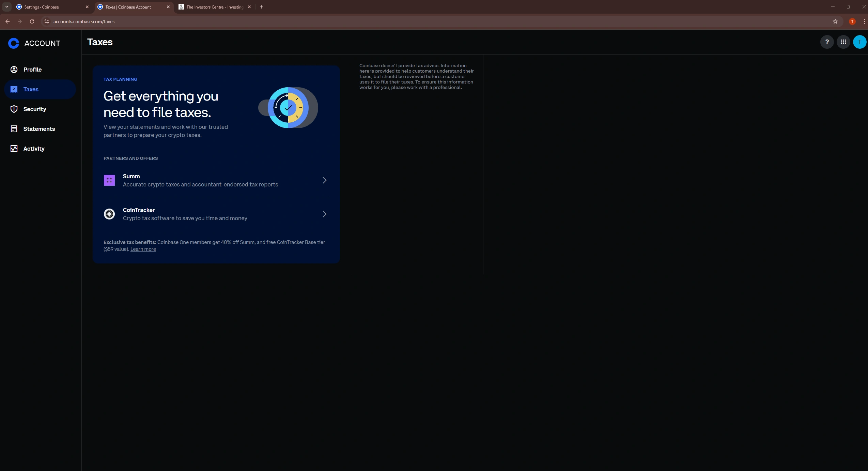The image size is (868, 471).
Task: Click 'Crypto tax software to save you time' description
Action: [185, 218]
